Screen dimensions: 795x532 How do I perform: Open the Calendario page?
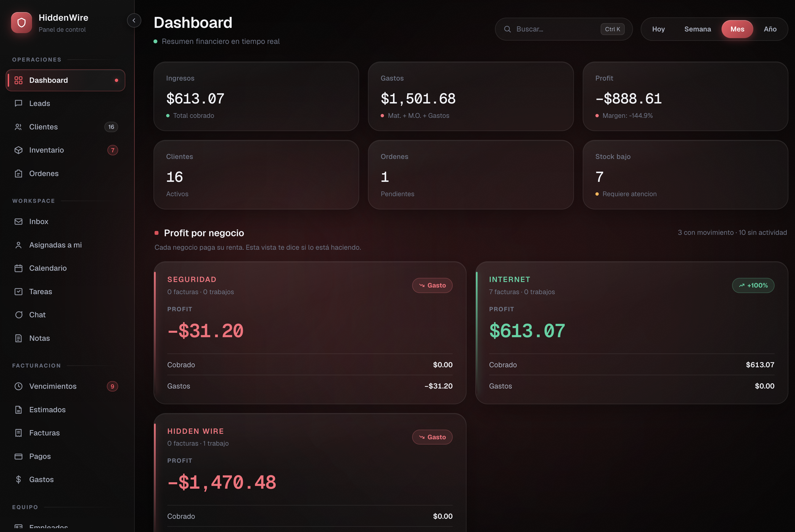(x=65, y=268)
